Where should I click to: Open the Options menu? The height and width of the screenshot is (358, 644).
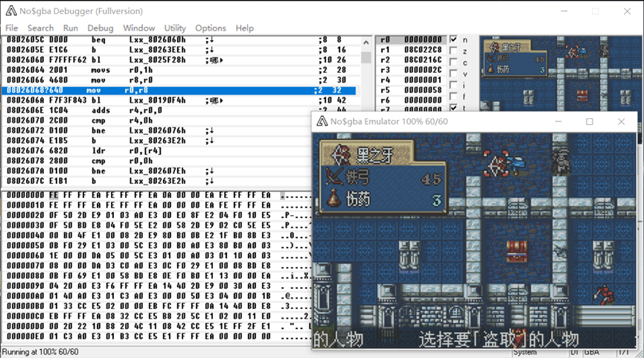pos(210,28)
